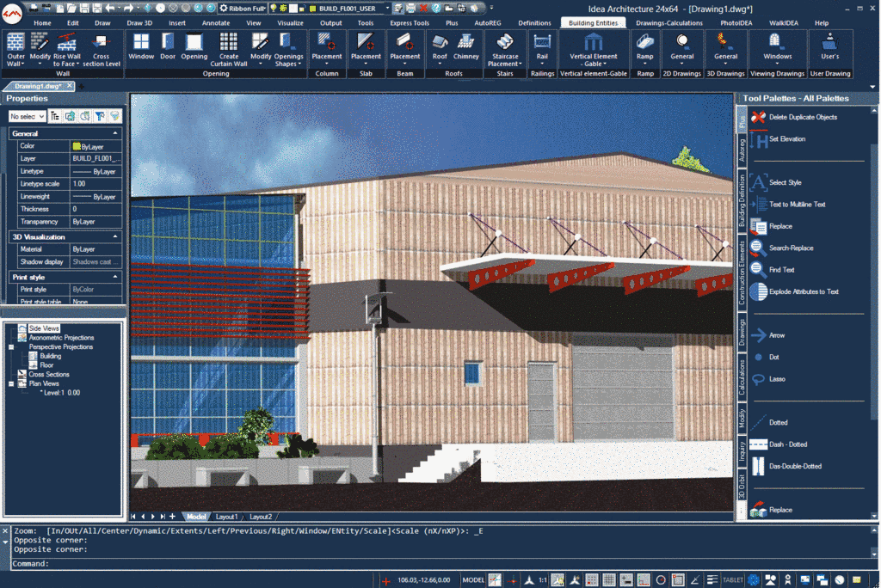
Task: Open 3D Drawings General tool
Action: (725, 49)
